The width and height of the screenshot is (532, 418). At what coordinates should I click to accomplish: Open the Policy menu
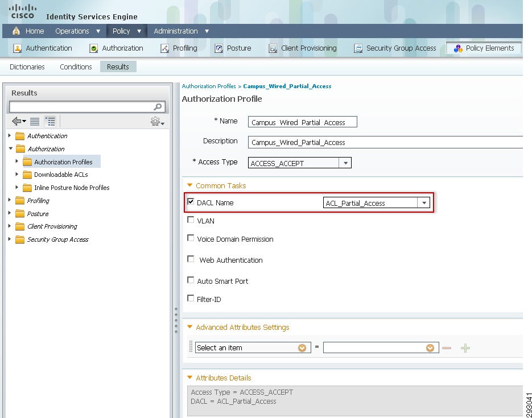click(127, 31)
